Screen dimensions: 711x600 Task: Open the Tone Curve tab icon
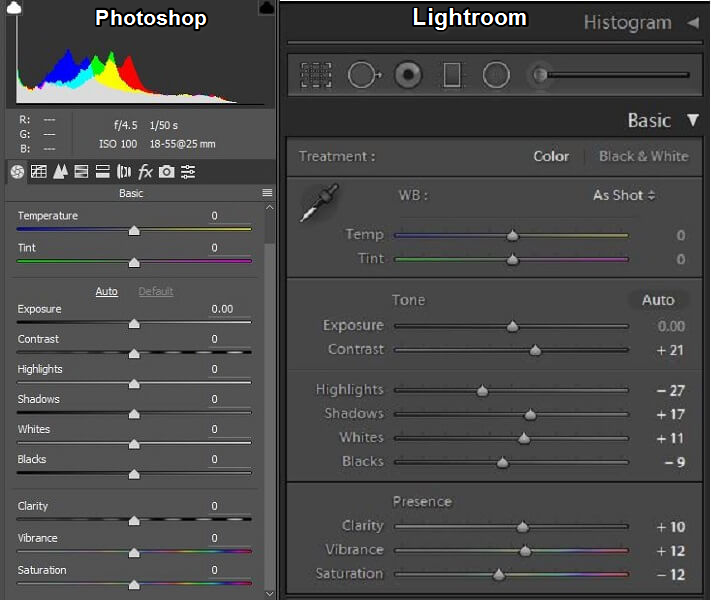coord(39,171)
